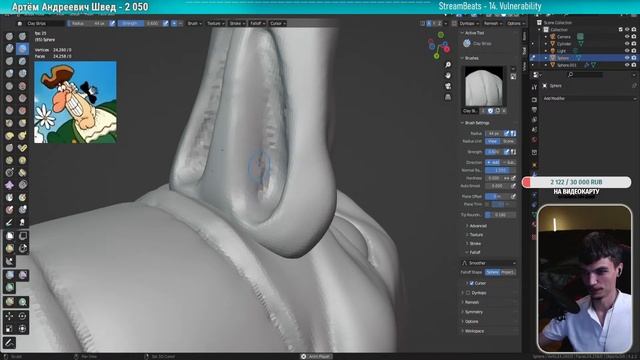Toggle Camera visibility eye in outliner
The height and width of the screenshot is (360, 640).
coord(627,37)
